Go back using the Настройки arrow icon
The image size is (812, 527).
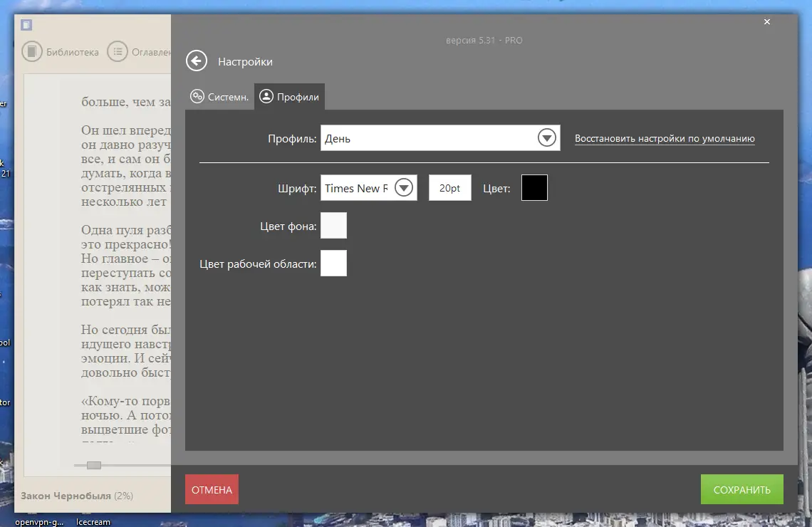point(197,61)
